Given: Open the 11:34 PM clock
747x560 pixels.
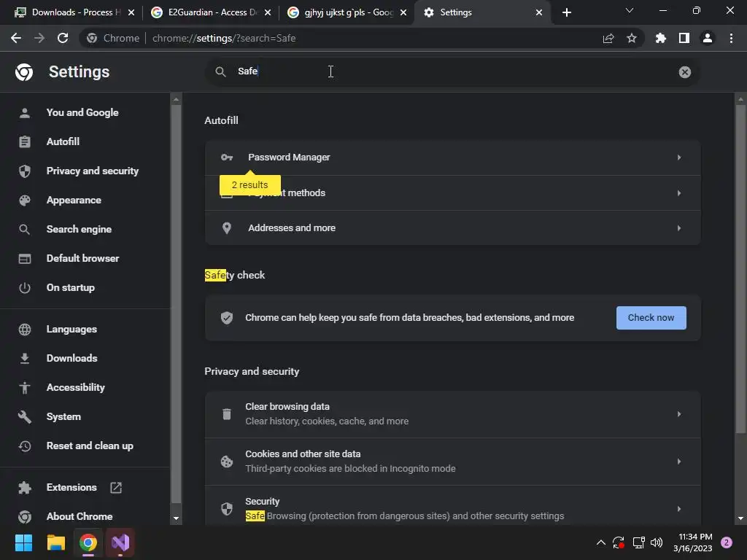Looking at the screenshot, I should 693,542.
